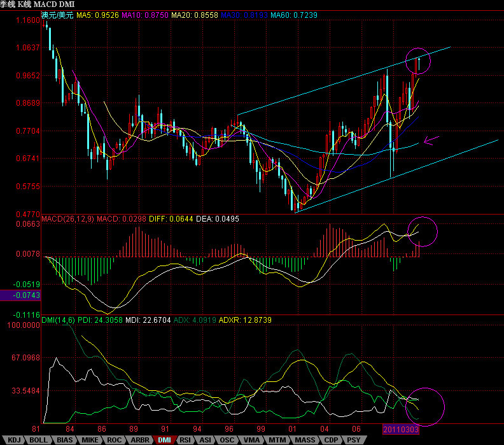Click the 澳元/美元 symbol label
This screenshot has width=504, height=445.
(57, 15)
